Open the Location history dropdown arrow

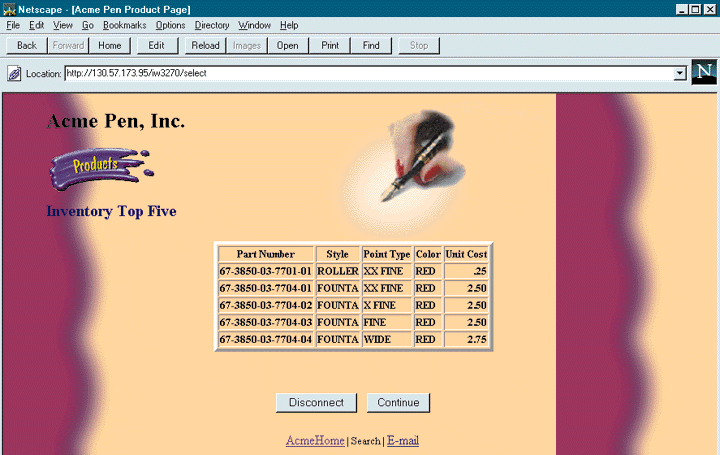click(x=680, y=73)
